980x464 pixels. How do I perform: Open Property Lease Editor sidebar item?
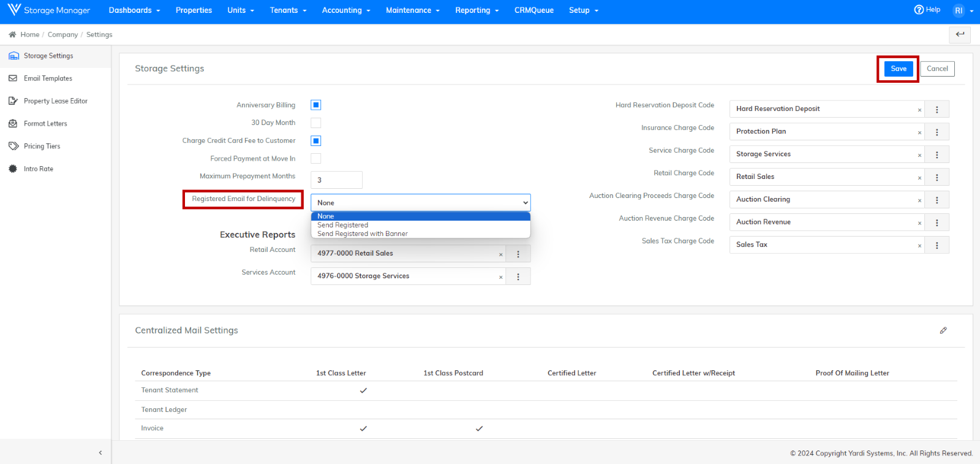coord(55,101)
